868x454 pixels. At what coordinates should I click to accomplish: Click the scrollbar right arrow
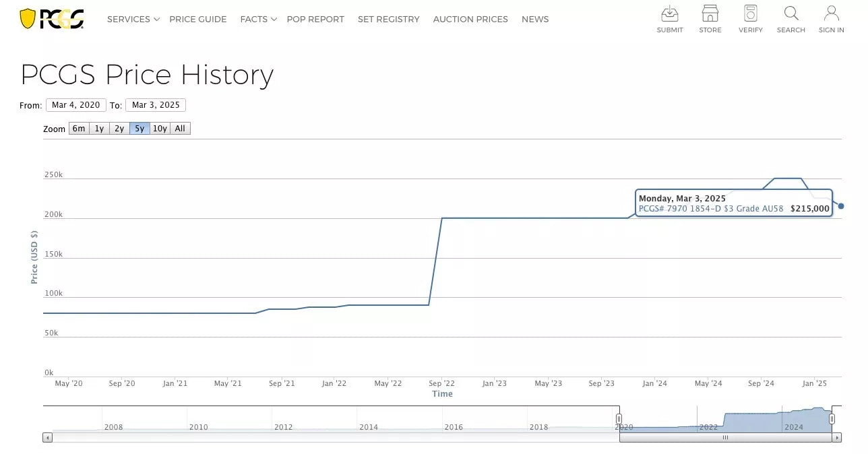pos(836,438)
